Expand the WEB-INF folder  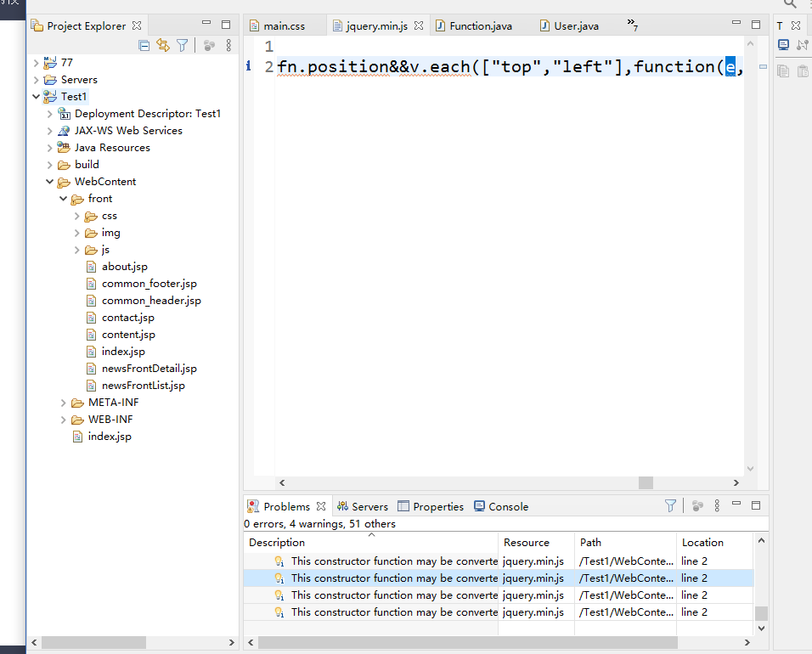63,420
